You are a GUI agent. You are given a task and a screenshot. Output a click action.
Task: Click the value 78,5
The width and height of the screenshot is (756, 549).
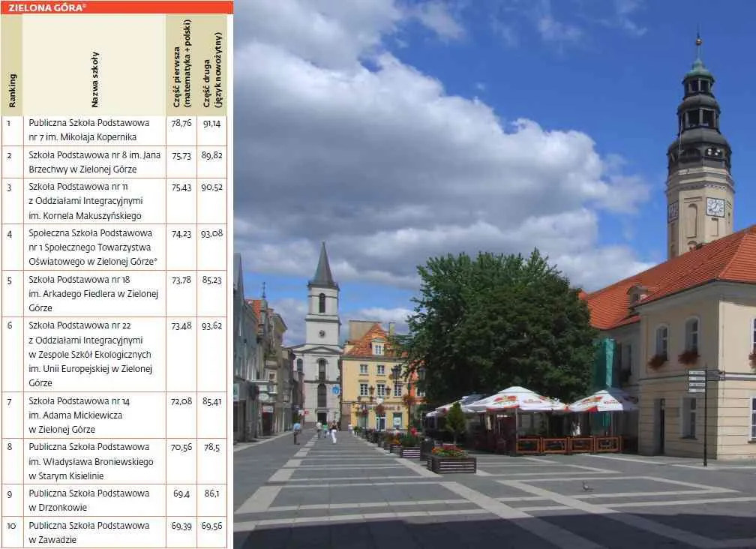click(211, 448)
